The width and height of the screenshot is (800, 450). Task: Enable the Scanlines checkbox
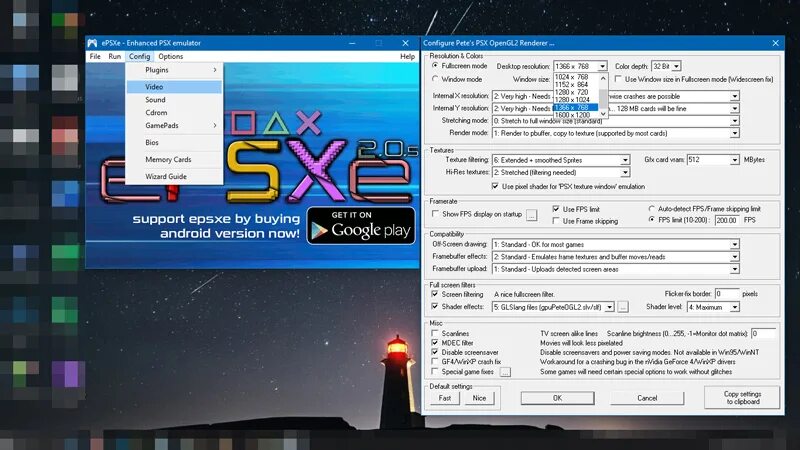pos(435,333)
